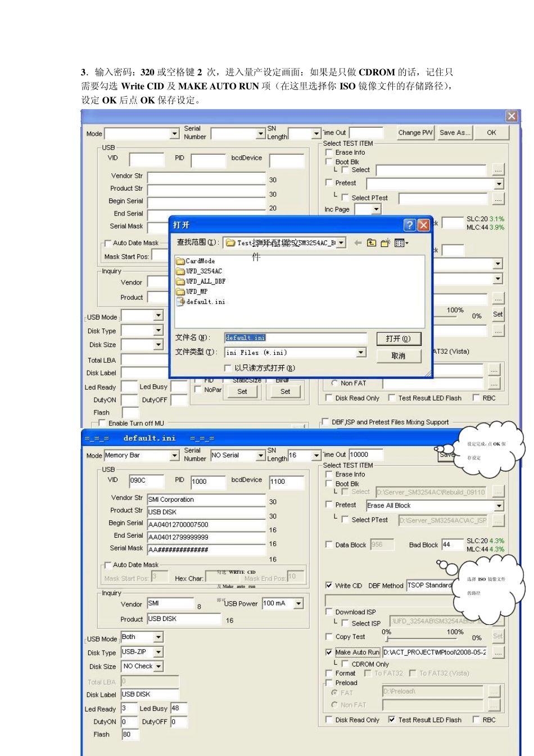This screenshot has height=756, width=534.
Task: Click 打开 (Open) button in dialog
Action: click(398, 339)
